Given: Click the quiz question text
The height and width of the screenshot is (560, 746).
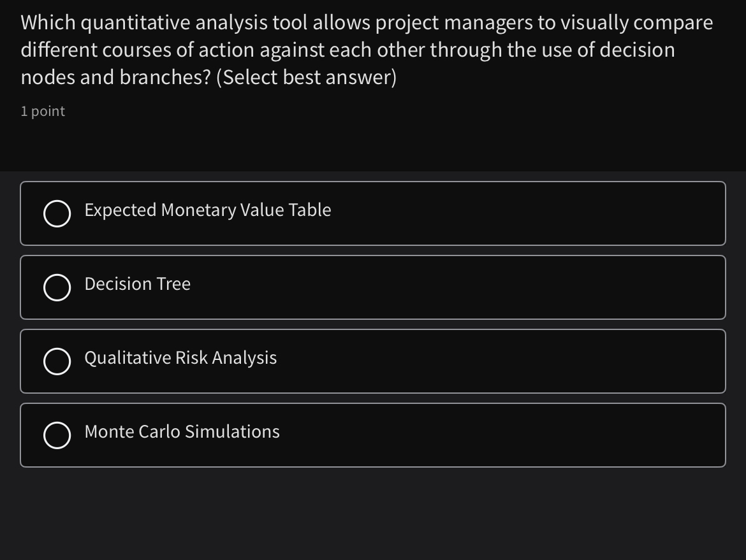Looking at the screenshot, I should click(367, 49).
